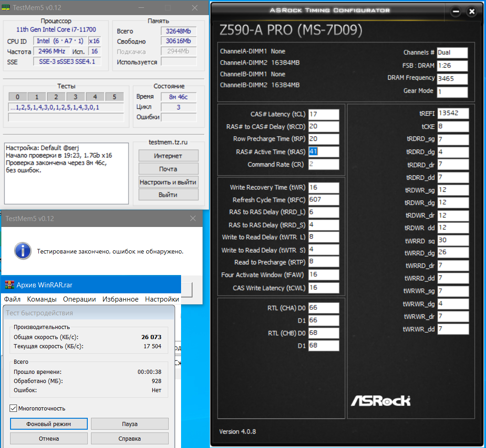Click the Общая скорость value 26 073
The image size is (486, 448).
pyautogui.click(x=151, y=337)
